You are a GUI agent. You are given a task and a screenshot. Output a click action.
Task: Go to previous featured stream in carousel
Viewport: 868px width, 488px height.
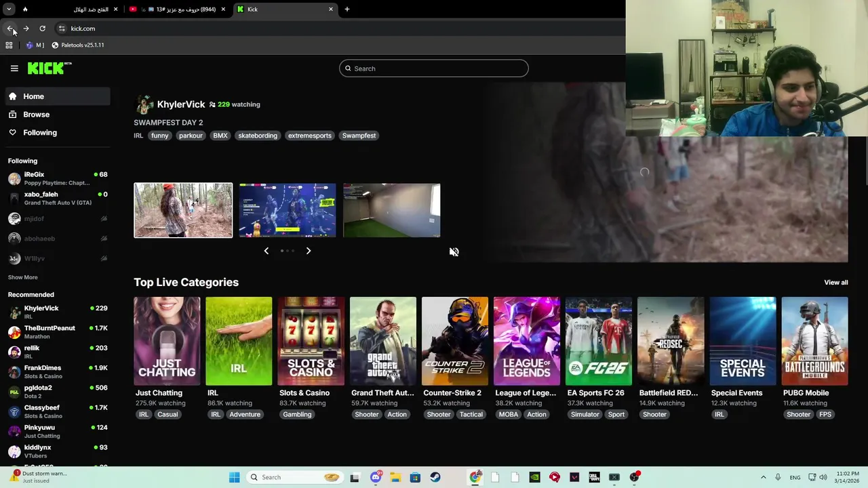coord(266,251)
